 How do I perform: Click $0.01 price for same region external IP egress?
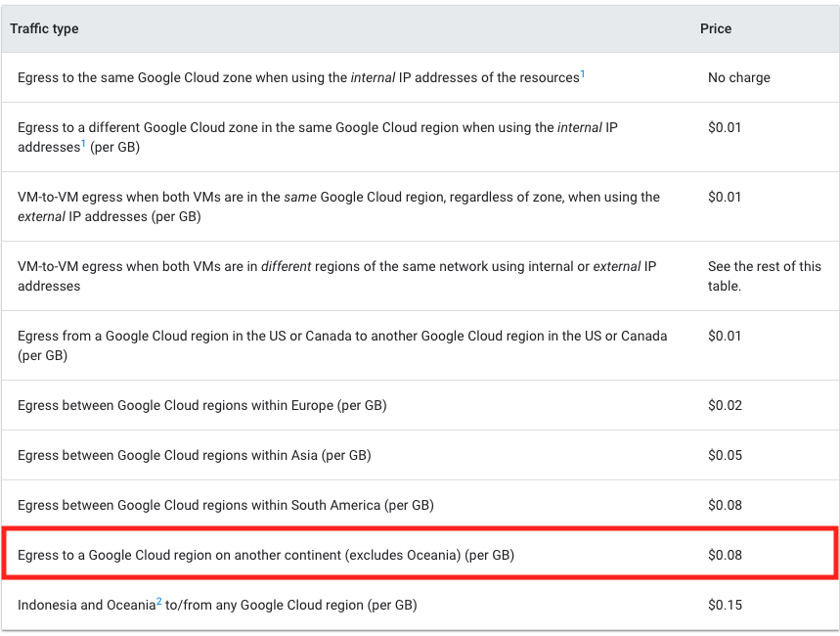(725, 197)
